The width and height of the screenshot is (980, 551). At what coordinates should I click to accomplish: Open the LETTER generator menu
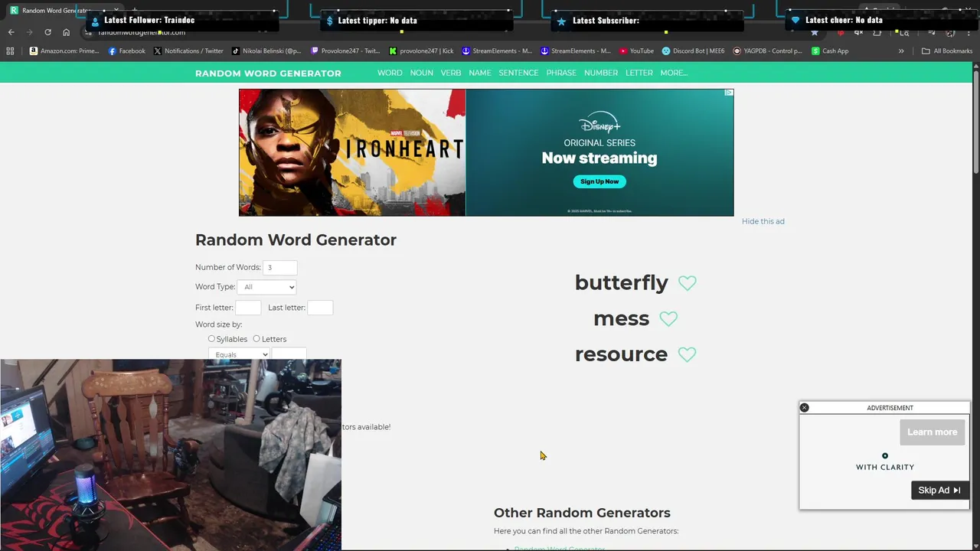click(x=639, y=73)
